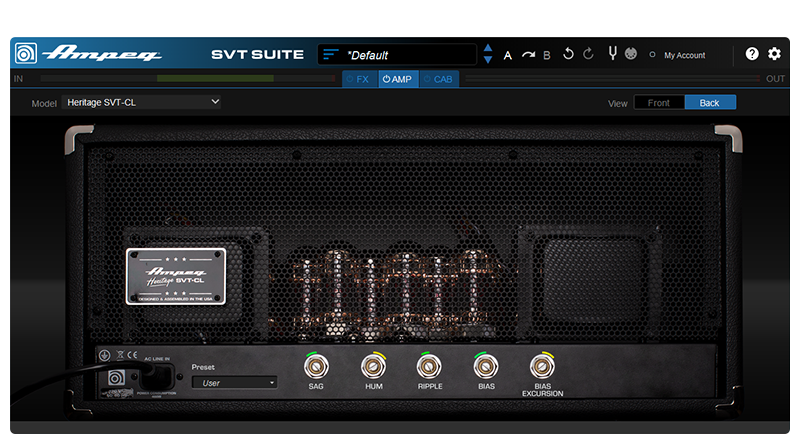Click the SVT SUITE title text
This screenshot has width=800, height=440.
[257, 55]
